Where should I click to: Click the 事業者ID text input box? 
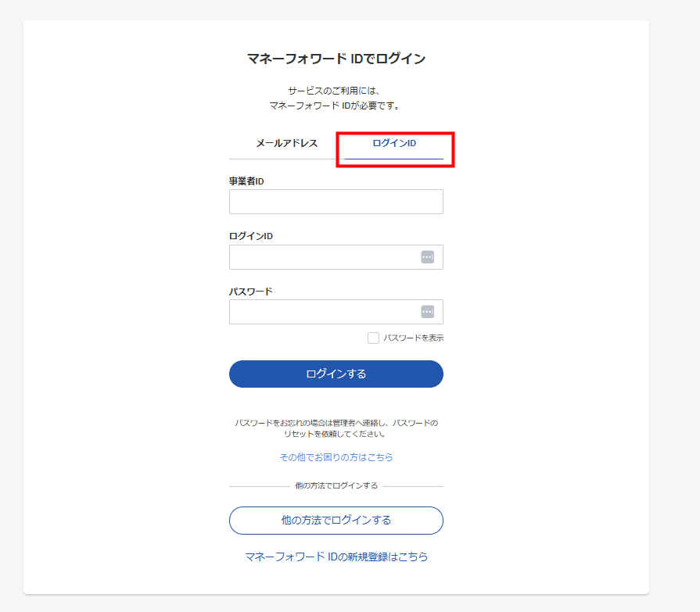tap(336, 202)
